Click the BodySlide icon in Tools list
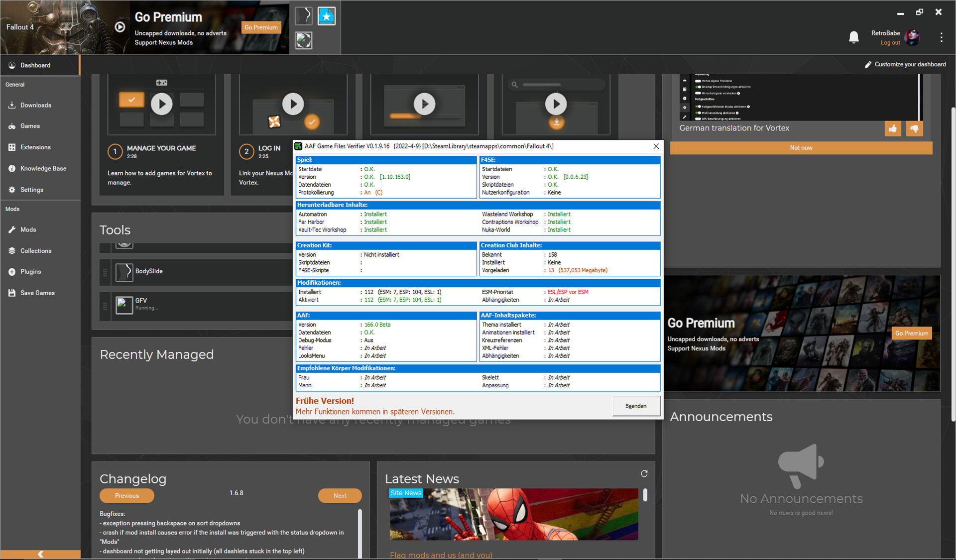956x560 pixels. [124, 272]
